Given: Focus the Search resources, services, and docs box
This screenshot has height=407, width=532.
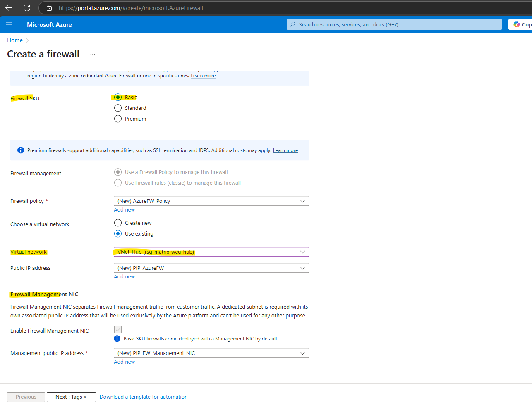Looking at the screenshot, I should (394, 24).
